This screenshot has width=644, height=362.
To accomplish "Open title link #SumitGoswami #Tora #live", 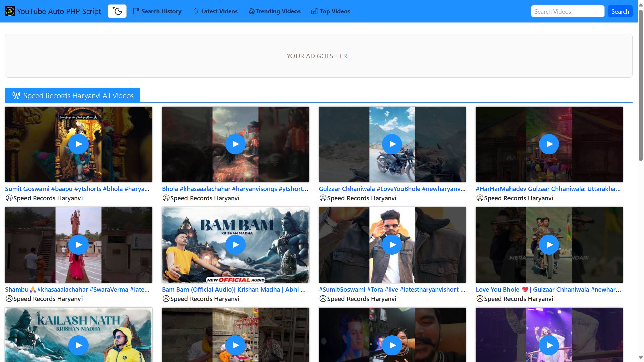I will click(392, 289).
